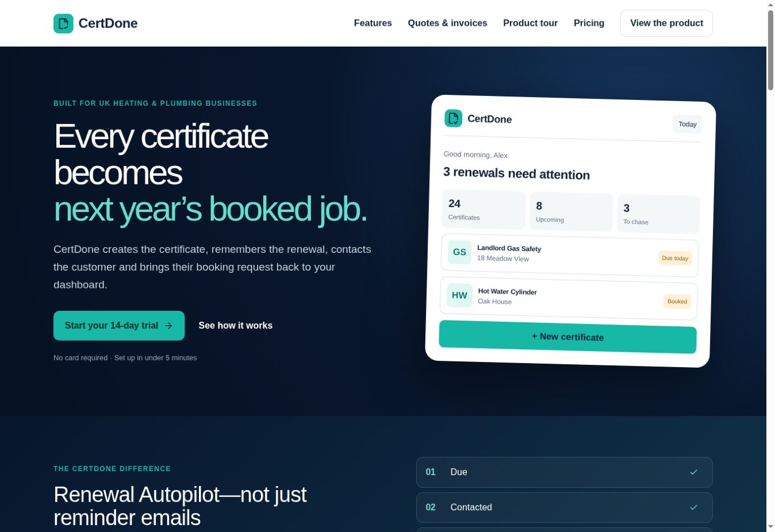775x532 pixels.
Task: Start your 14-day trial button
Action: (x=119, y=326)
